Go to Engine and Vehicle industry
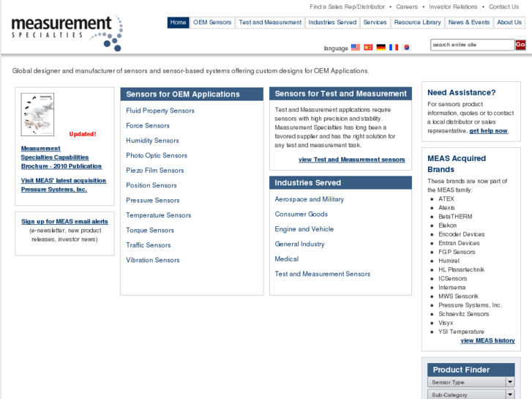 pyautogui.click(x=304, y=229)
